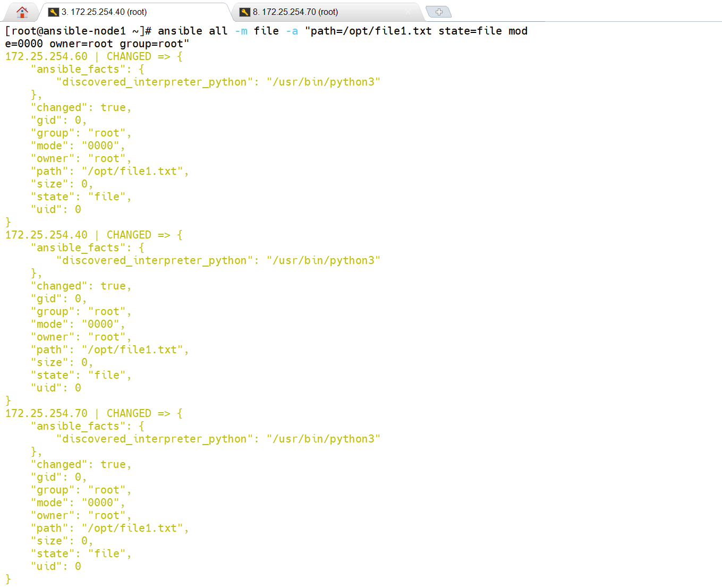The image size is (722, 588).
Task: Open the Home tab icon
Action: (22, 12)
